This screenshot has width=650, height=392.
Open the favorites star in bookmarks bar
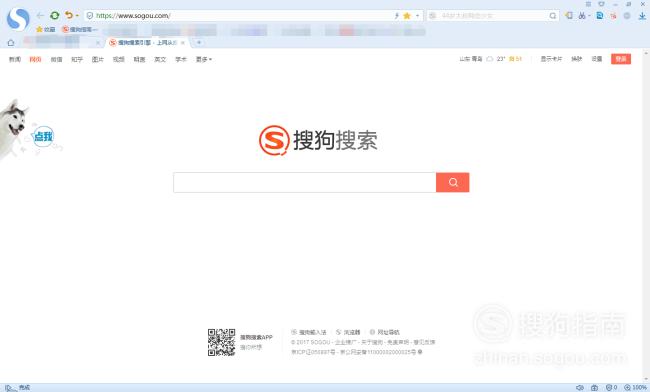(x=45, y=29)
